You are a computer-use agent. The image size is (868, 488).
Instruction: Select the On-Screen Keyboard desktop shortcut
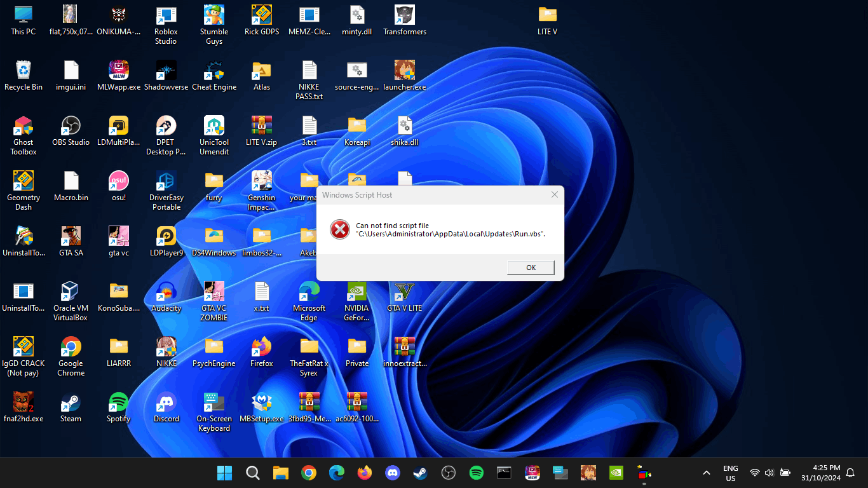click(x=214, y=412)
